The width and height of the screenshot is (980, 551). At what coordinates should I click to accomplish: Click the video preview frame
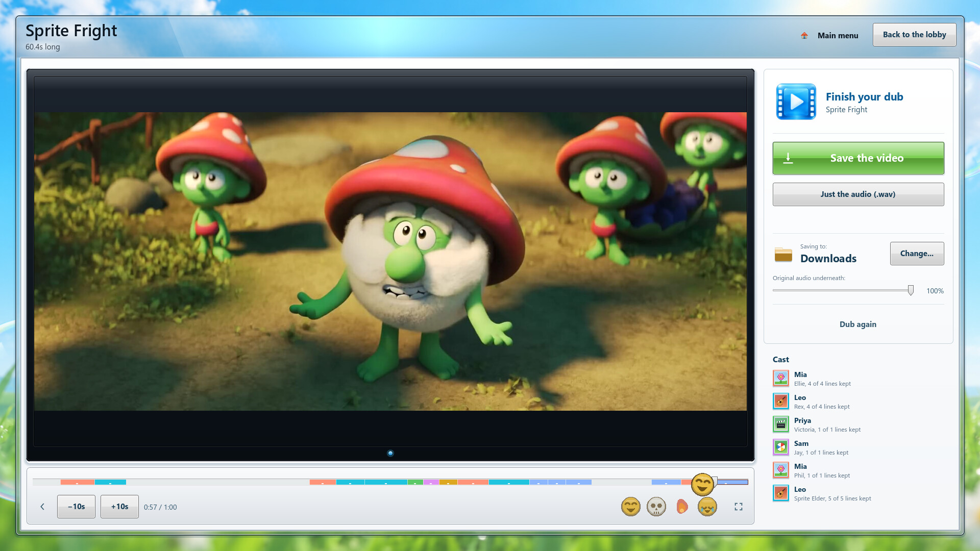point(390,261)
